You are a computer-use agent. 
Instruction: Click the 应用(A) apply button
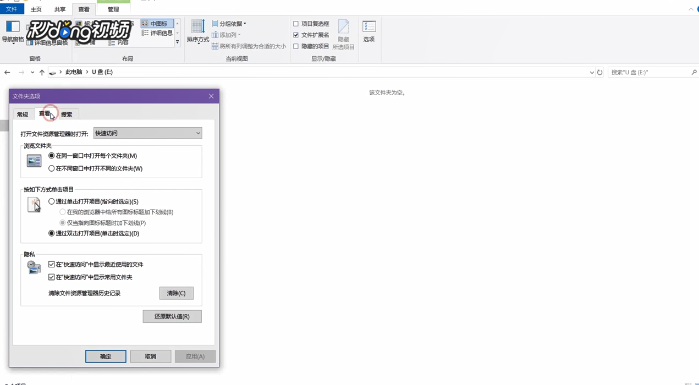point(195,356)
